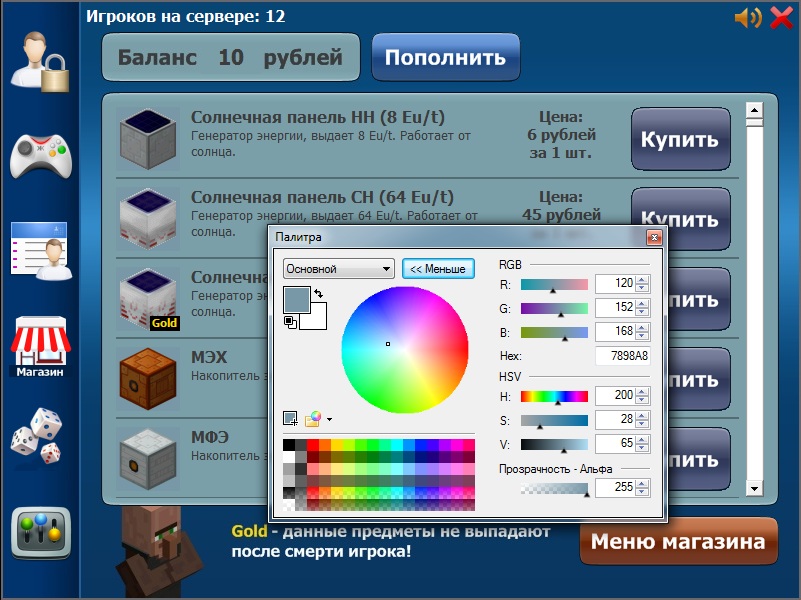Adjust the S saturation slider
The height and width of the screenshot is (600, 801).
tap(554, 420)
